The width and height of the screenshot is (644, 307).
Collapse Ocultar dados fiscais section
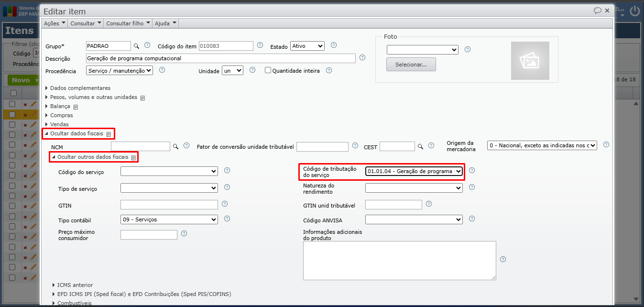[74, 133]
